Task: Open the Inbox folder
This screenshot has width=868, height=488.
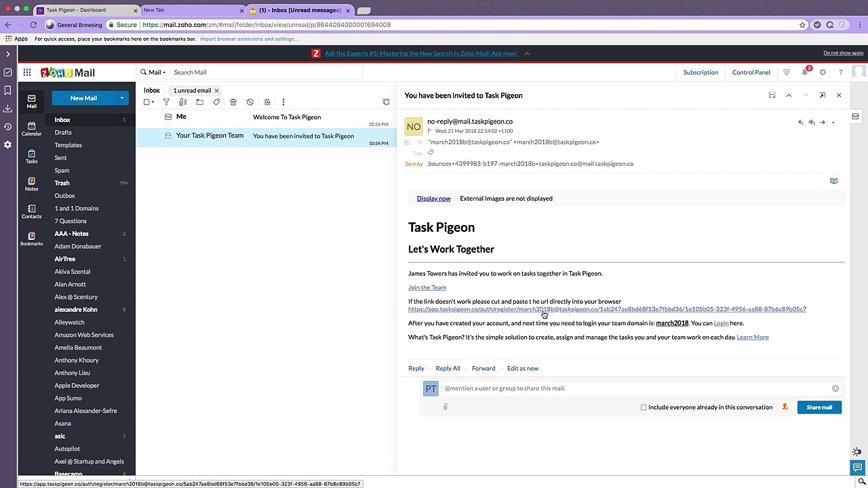Action: point(62,120)
